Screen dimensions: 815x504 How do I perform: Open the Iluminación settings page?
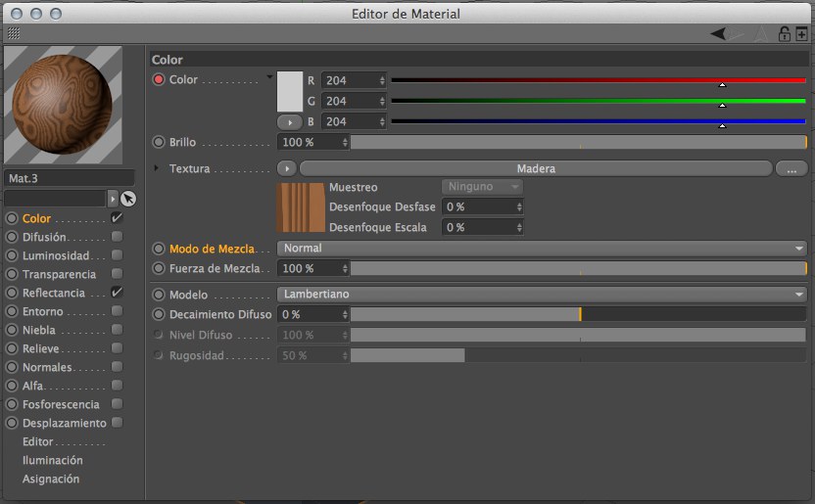pyautogui.click(x=53, y=460)
